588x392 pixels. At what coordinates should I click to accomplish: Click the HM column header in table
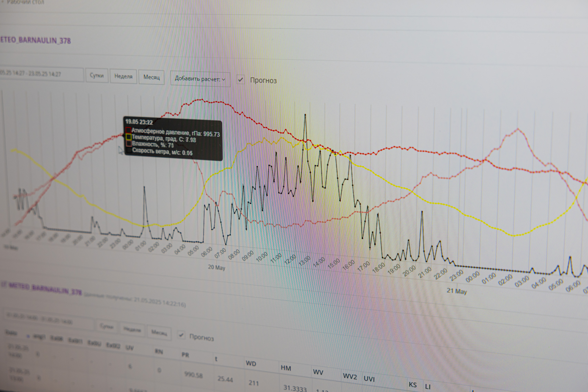(x=286, y=368)
